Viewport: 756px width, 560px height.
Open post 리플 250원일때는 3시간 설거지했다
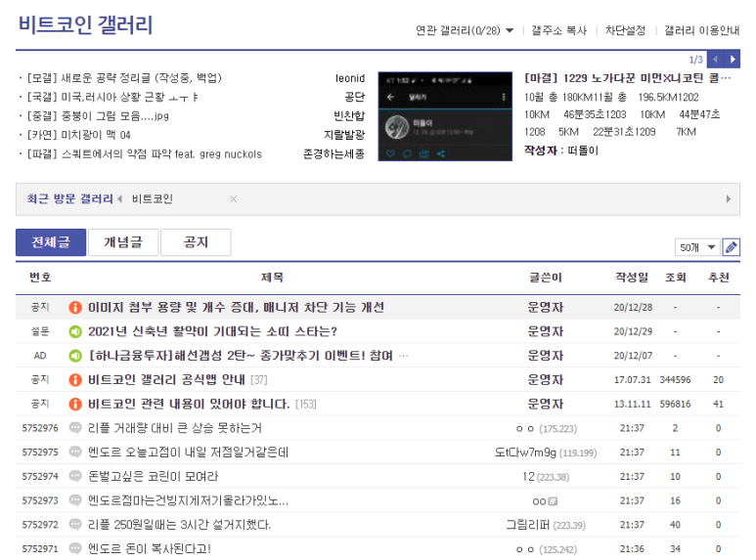(179, 525)
